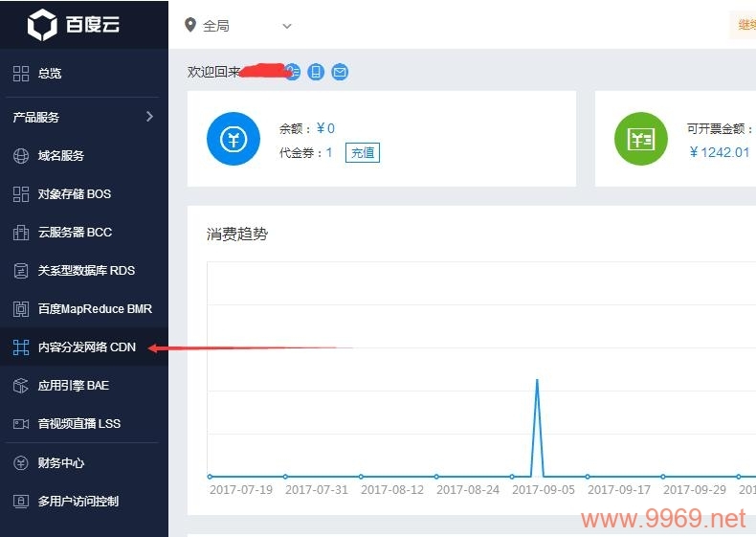Go to 关系型数据库 RDS

point(84,271)
